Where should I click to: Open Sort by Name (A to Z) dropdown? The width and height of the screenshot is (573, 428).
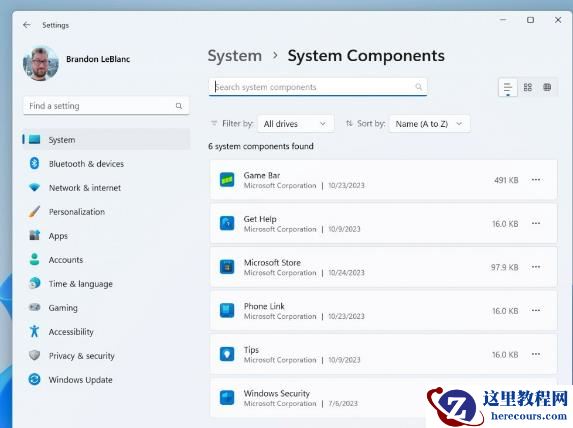[x=429, y=124]
